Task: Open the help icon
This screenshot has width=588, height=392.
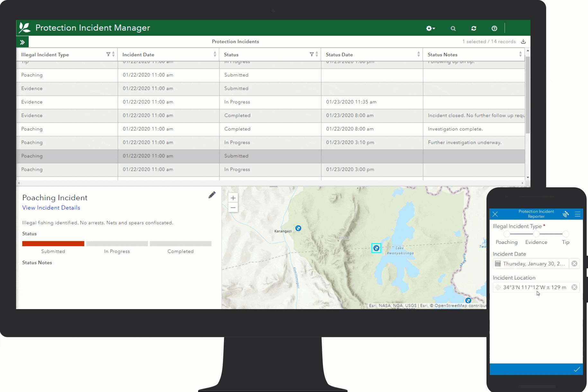Action: coord(494,28)
